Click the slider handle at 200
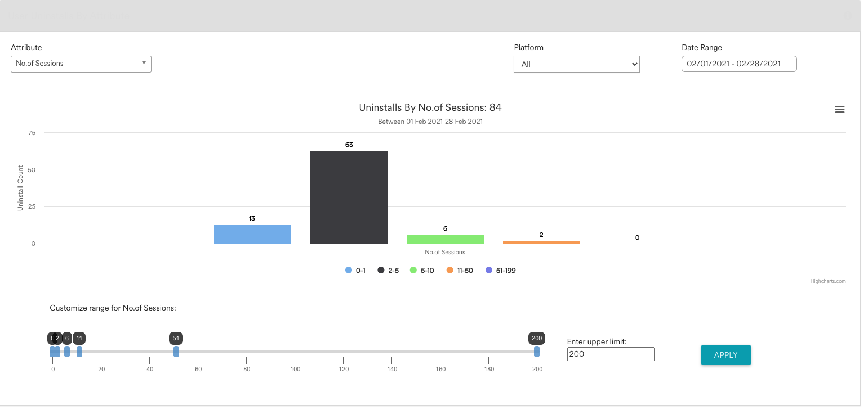Viewport: 868px width, 409px height. [x=537, y=352]
